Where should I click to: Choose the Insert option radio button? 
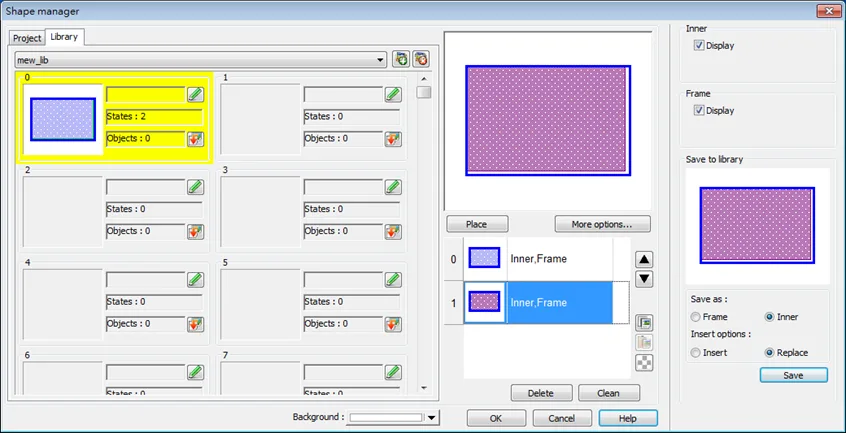tap(696, 353)
